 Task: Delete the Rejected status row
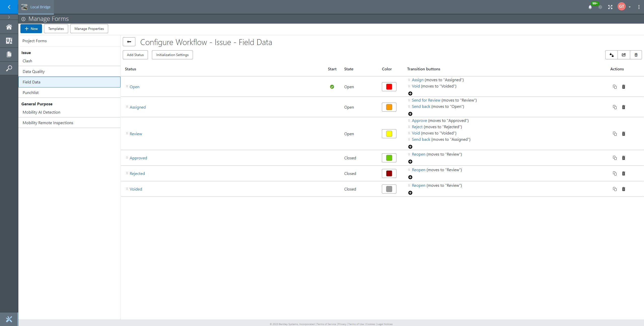[x=623, y=173]
